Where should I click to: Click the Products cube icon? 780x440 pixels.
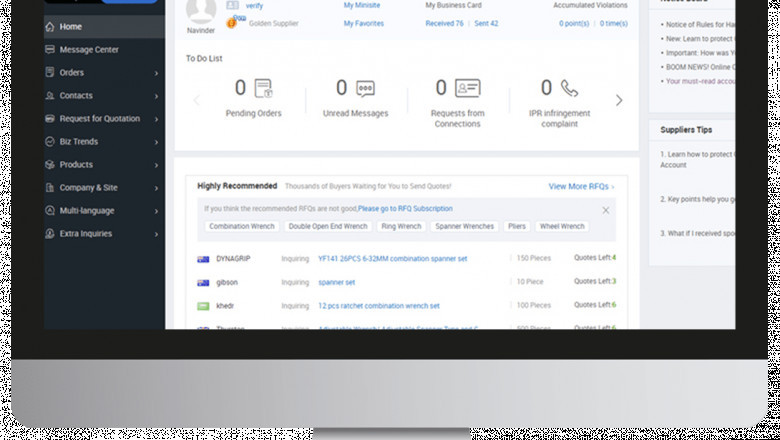pos(50,165)
